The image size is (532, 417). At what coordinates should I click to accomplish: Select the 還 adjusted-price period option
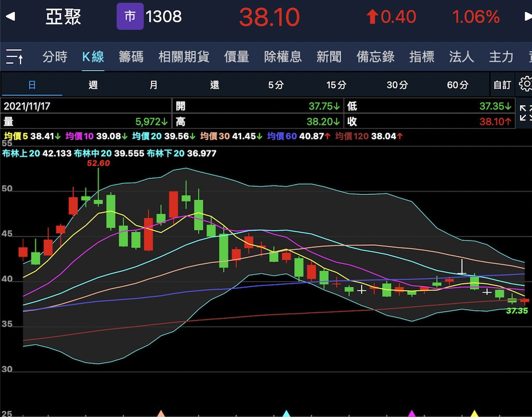pyautogui.click(x=215, y=85)
